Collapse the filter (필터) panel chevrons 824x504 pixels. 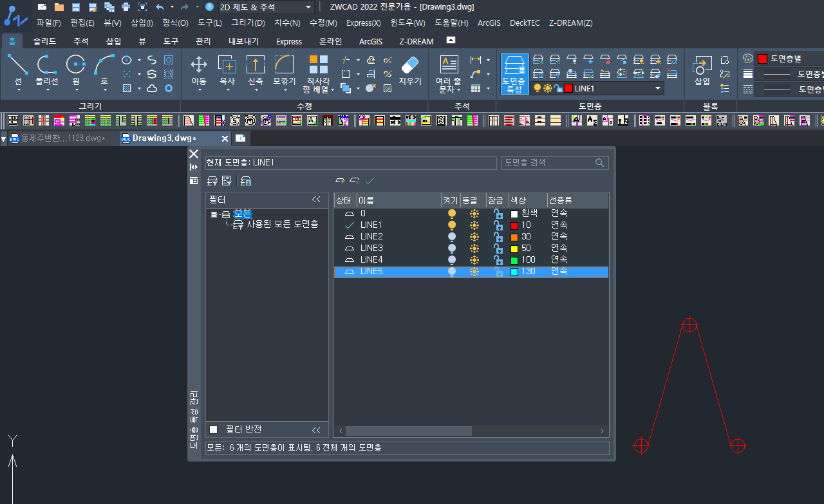pyautogui.click(x=316, y=200)
